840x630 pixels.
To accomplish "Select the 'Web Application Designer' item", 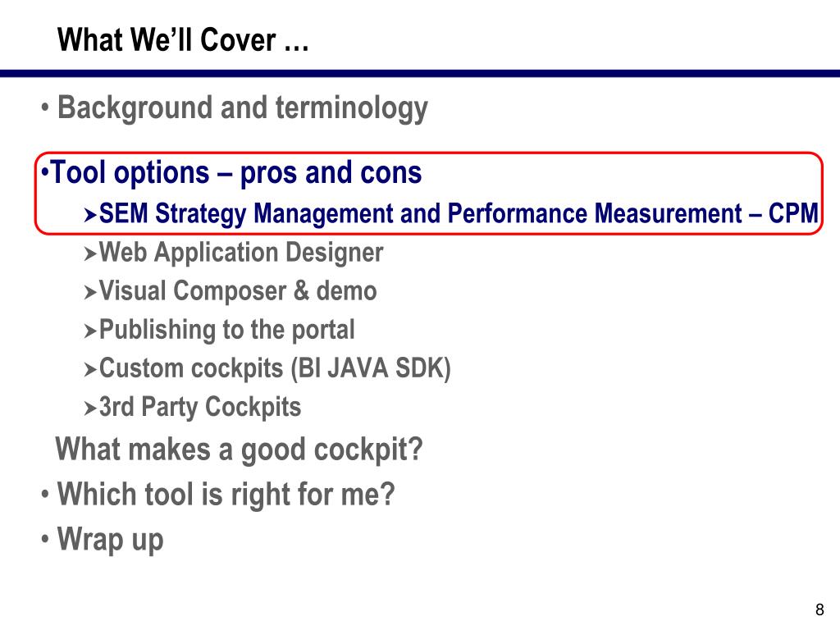I will tap(241, 253).
